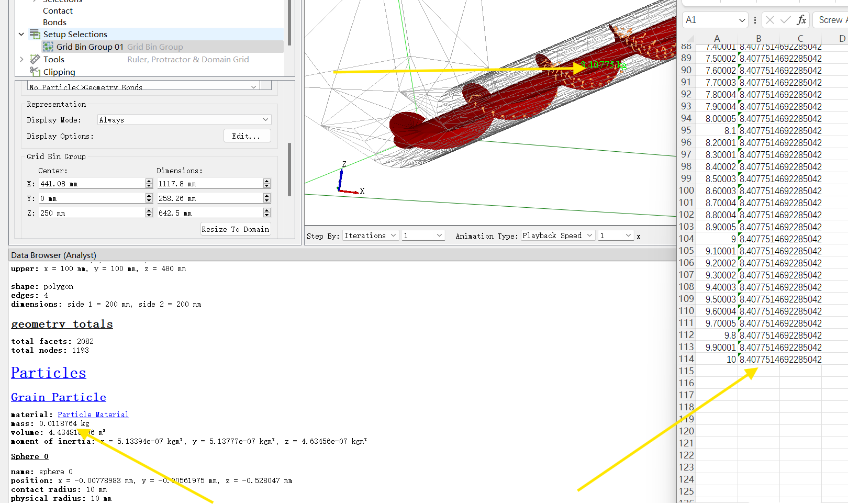
Task: Select Excel column A header
Action: point(717,39)
